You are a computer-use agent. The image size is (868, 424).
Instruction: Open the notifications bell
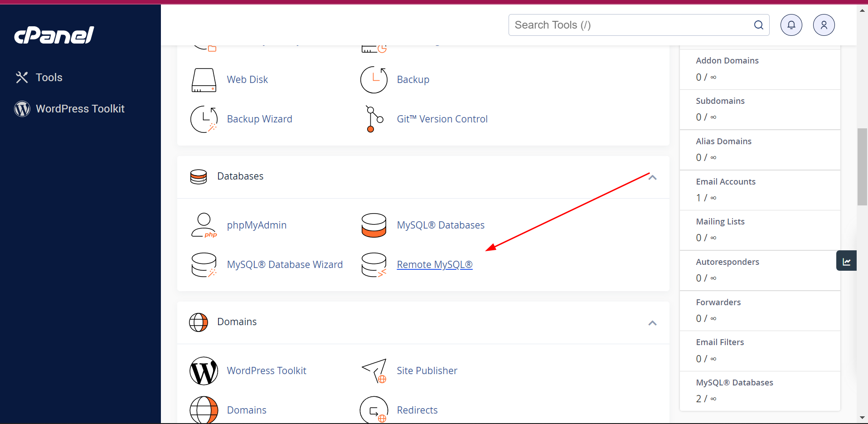coord(791,25)
